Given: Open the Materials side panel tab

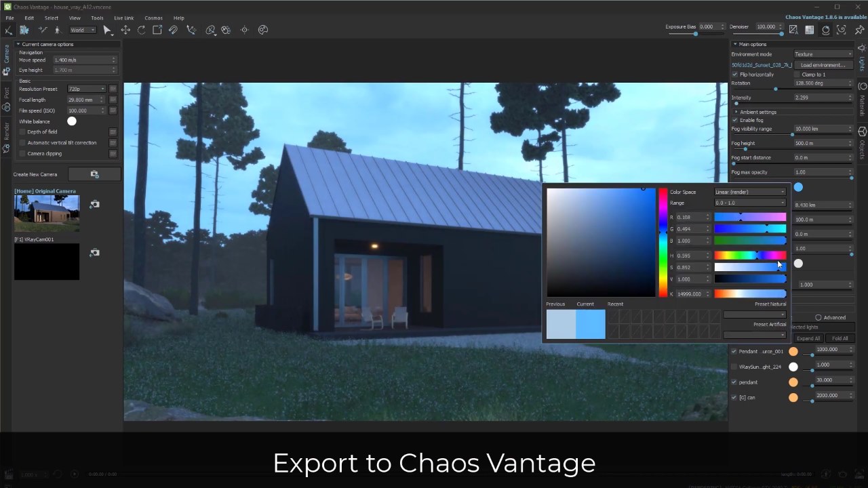Looking at the screenshot, I should click(x=862, y=100).
